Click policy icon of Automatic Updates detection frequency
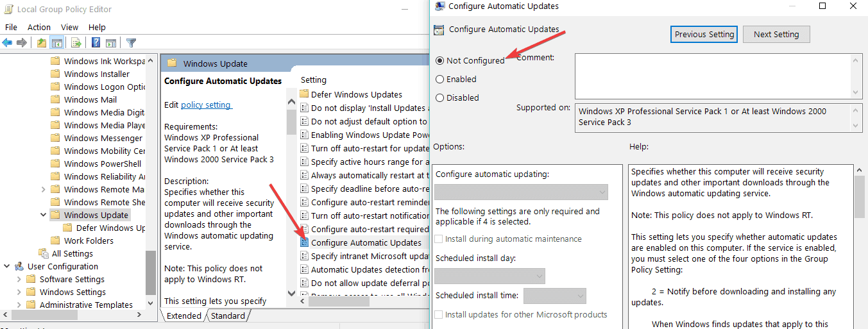Screen dimensions: 868x329 pos(305,269)
